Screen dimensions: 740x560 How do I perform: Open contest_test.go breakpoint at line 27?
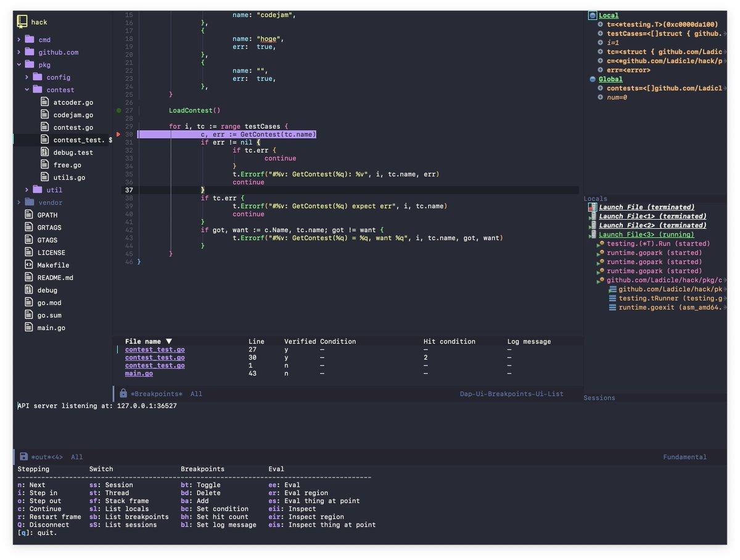pos(155,350)
